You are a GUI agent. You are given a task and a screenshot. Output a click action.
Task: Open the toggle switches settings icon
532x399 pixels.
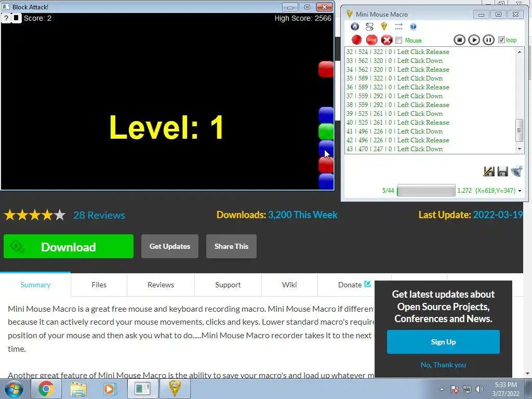tap(369, 26)
